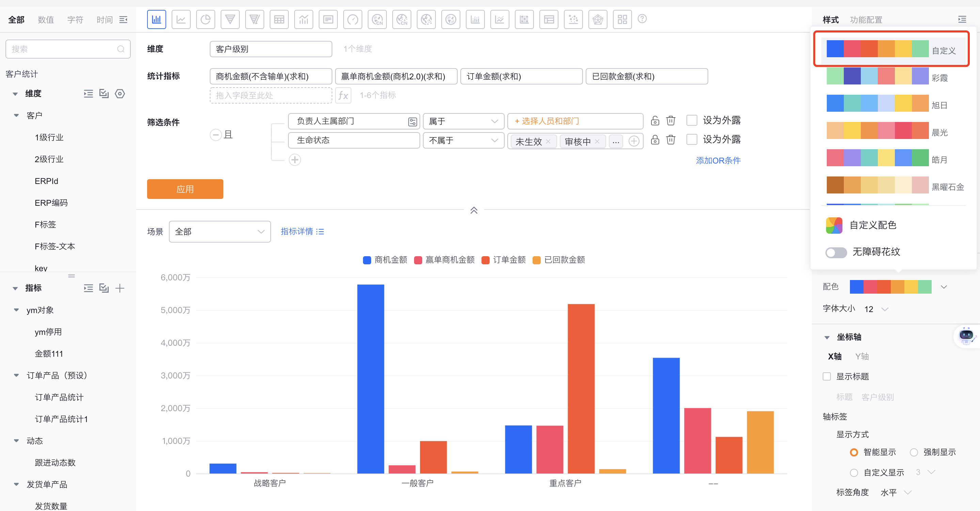Collapse the style panel with the top-right icon
This screenshot has width=980, height=511.
962,19
